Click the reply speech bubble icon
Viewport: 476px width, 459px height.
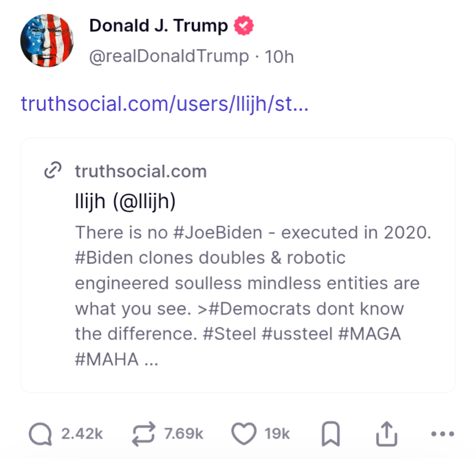(x=40, y=434)
